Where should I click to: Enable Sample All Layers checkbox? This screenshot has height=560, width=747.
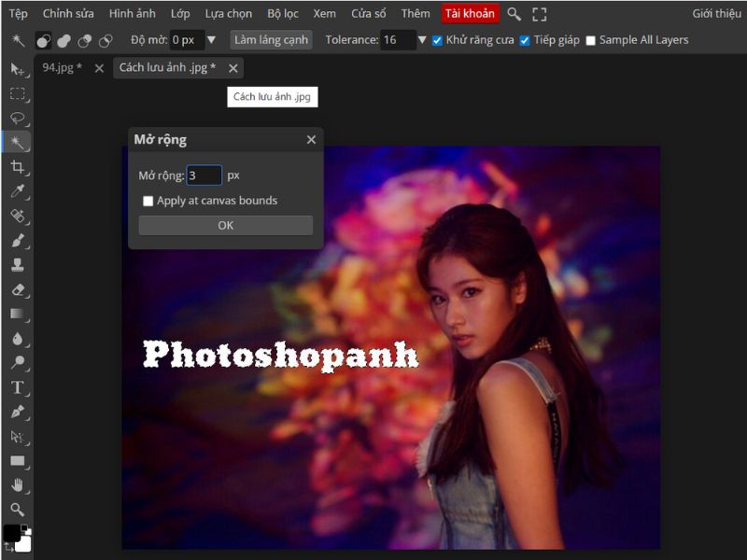pos(590,41)
